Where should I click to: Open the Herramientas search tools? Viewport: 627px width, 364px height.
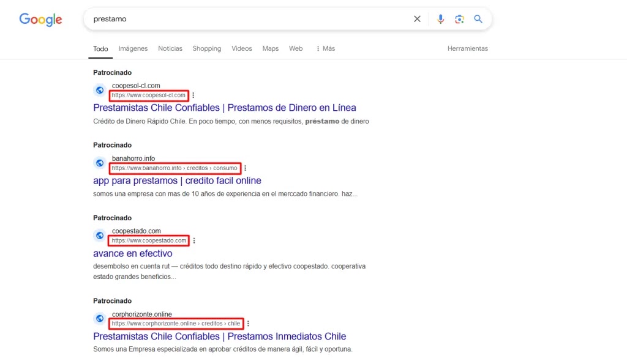pos(467,48)
